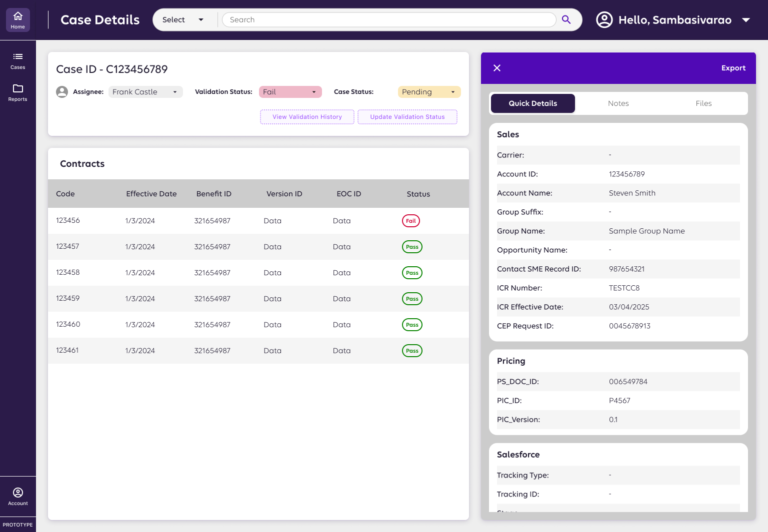Click View Validation History
The image size is (768, 532).
coord(307,116)
